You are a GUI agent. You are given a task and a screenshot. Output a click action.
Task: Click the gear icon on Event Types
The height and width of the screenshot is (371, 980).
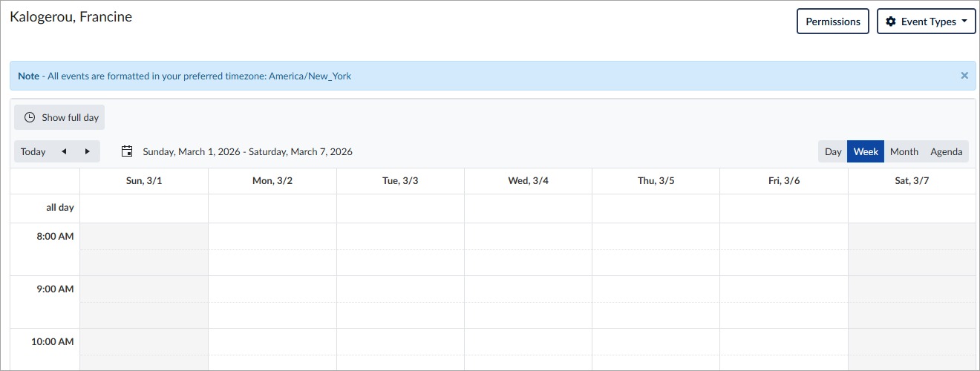coord(891,22)
